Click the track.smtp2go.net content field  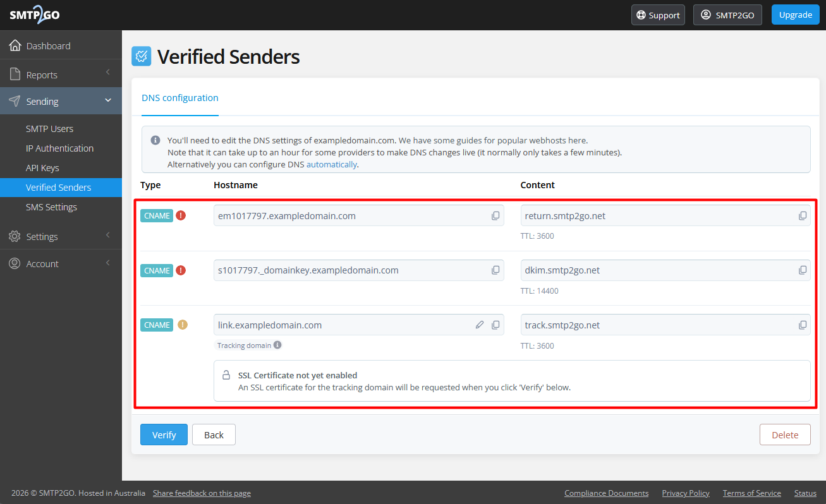[665, 325]
